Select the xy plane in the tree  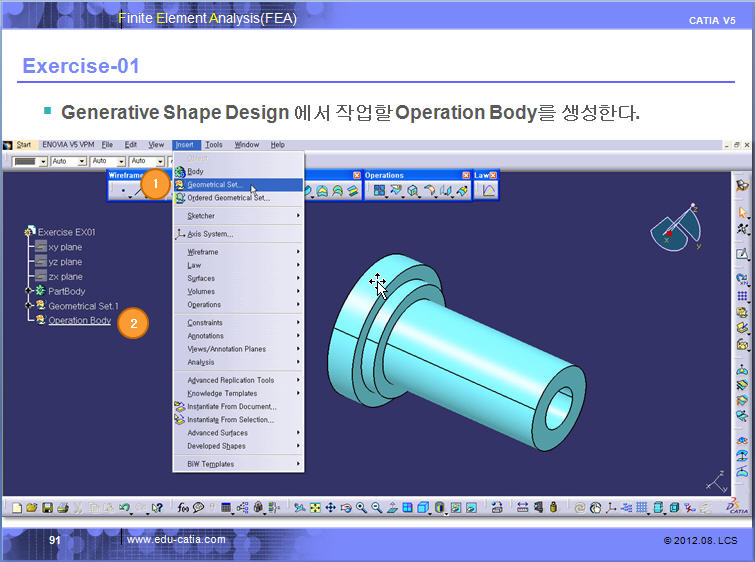click(65, 246)
